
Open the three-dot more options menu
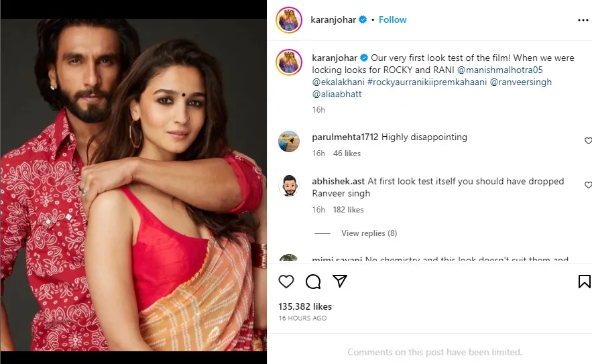click(583, 20)
